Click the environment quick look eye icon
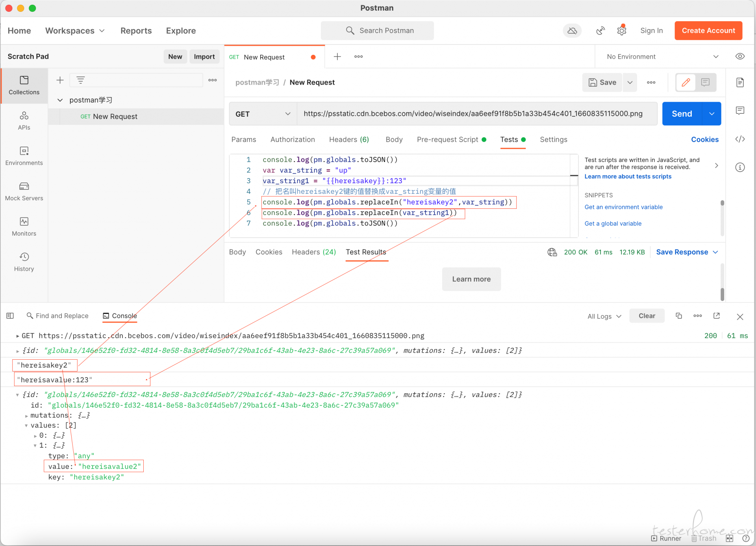This screenshot has height=546, width=756. 740,57
